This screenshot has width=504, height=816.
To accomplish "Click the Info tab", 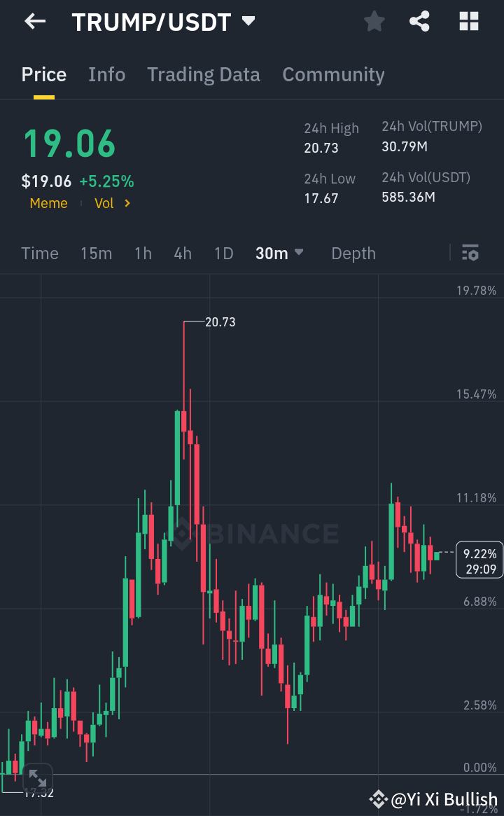I will coord(106,74).
